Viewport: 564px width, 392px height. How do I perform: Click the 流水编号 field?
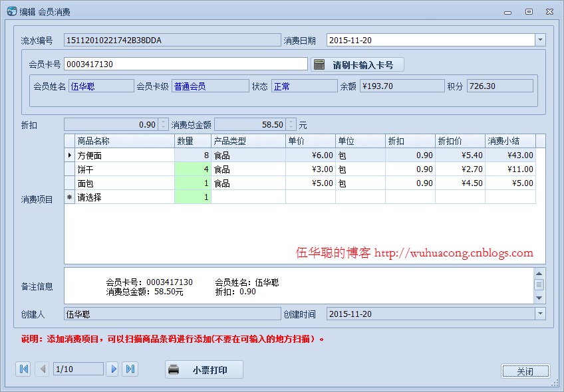point(172,40)
